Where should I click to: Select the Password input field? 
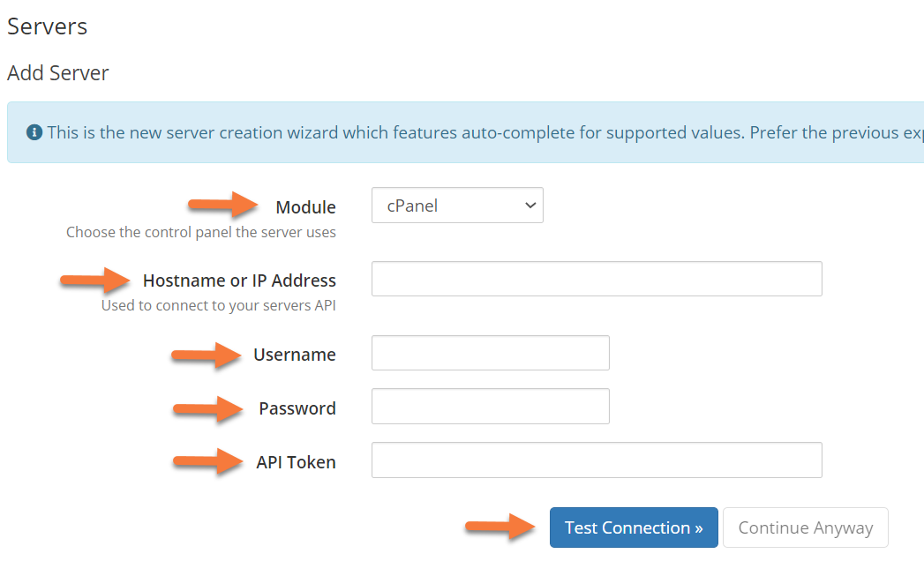click(490, 407)
